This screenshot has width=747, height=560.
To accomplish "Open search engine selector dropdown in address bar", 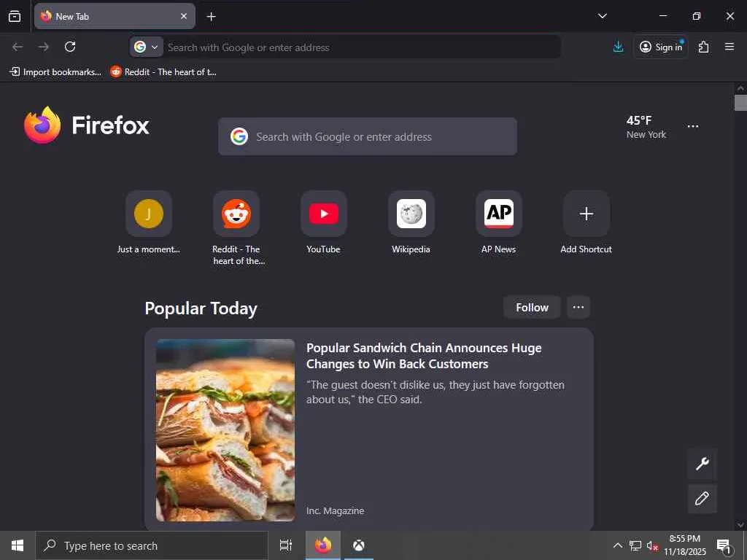I will click(x=146, y=47).
